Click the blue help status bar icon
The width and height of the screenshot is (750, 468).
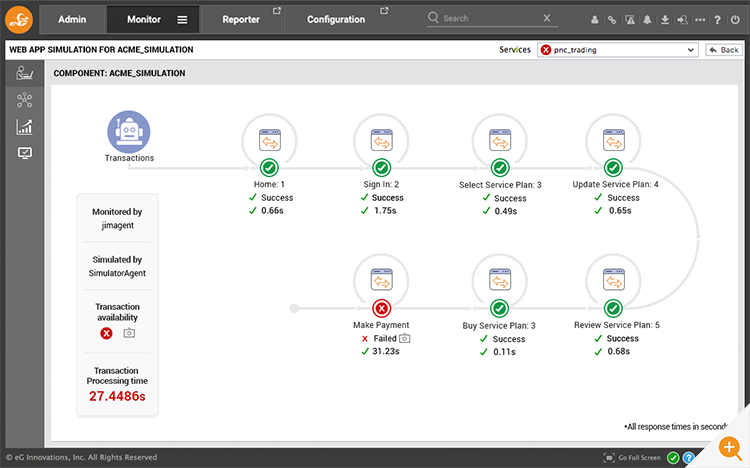(688, 458)
